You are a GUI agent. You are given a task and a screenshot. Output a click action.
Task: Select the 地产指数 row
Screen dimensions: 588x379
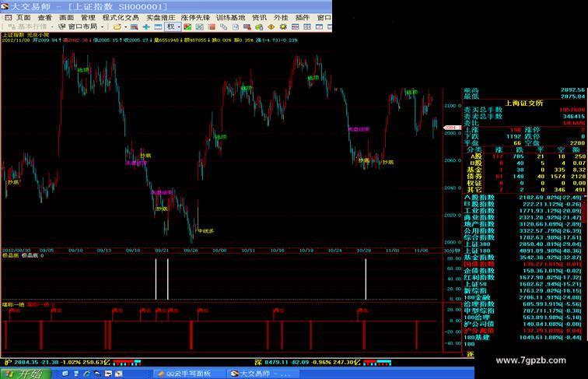(524, 224)
